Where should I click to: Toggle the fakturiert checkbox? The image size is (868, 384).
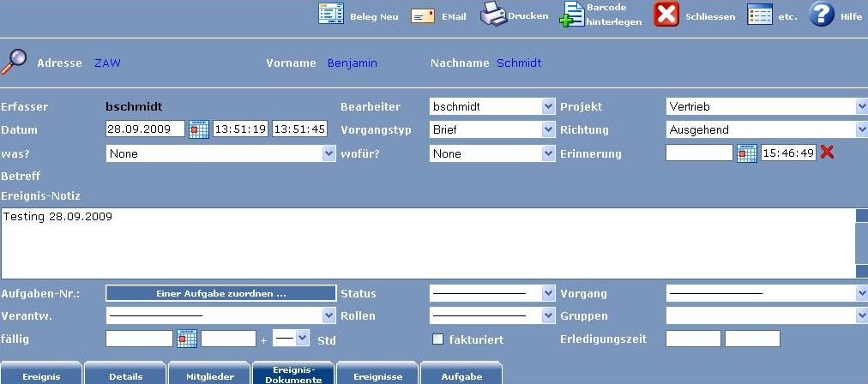click(438, 339)
